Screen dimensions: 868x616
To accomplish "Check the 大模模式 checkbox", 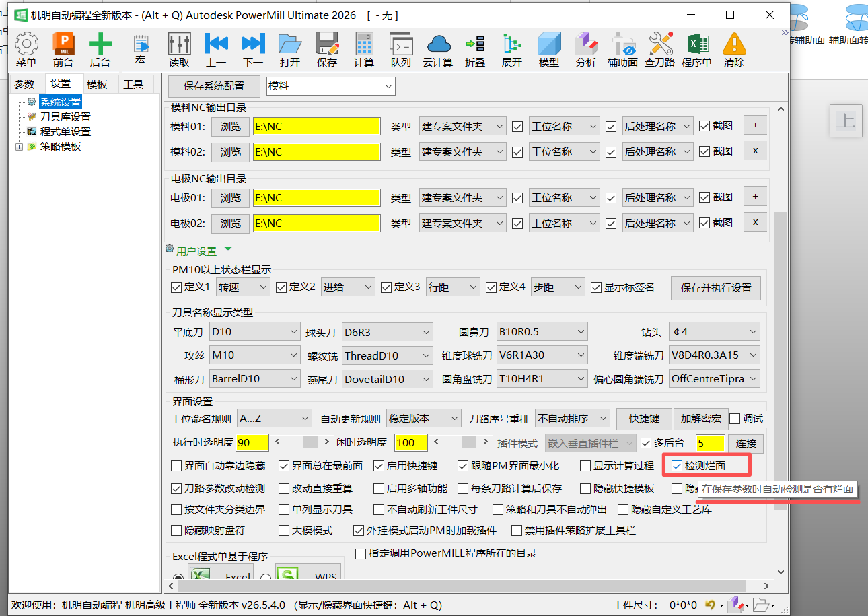I will click(285, 531).
